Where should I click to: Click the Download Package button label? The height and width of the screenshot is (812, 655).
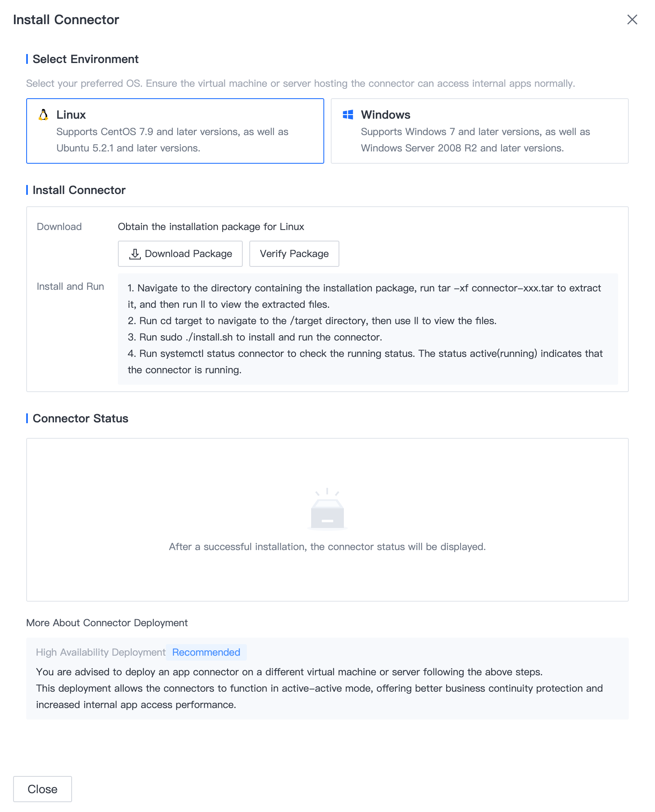point(188,254)
